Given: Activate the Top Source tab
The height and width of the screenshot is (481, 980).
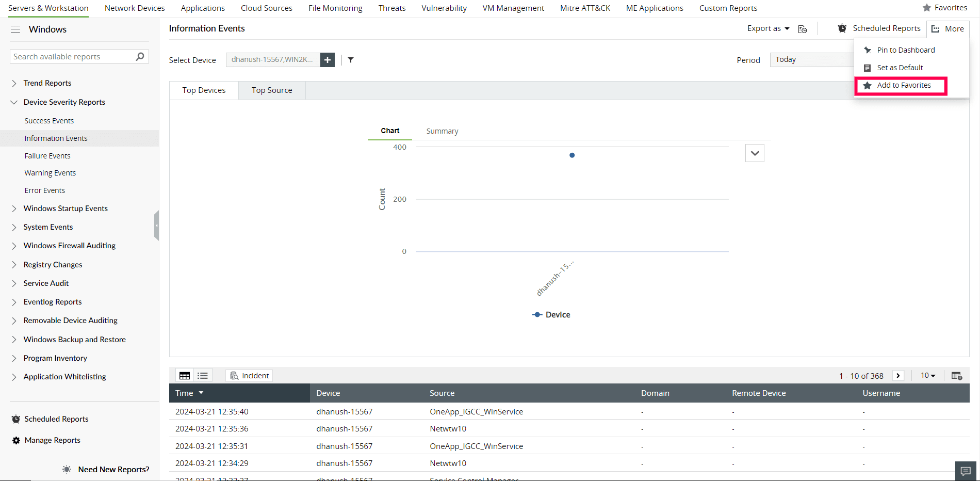Looking at the screenshot, I should tap(272, 90).
